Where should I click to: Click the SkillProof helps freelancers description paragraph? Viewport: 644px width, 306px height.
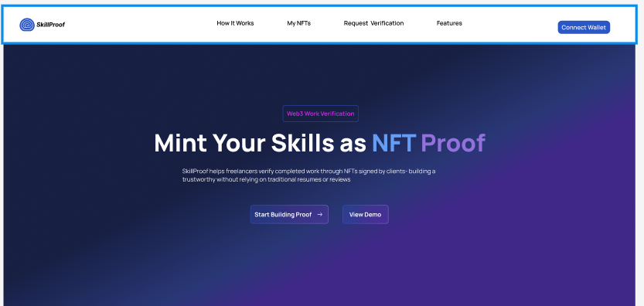[309, 175]
